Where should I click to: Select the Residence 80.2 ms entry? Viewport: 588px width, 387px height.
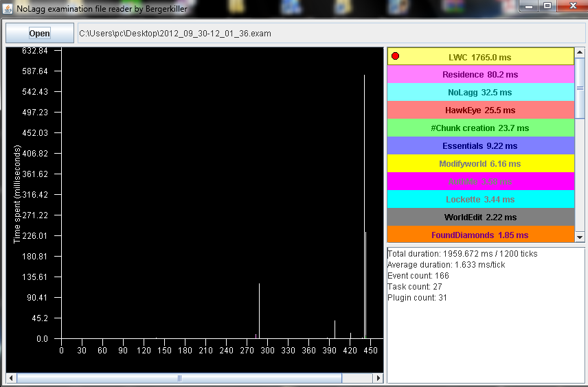pyautogui.click(x=480, y=75)
